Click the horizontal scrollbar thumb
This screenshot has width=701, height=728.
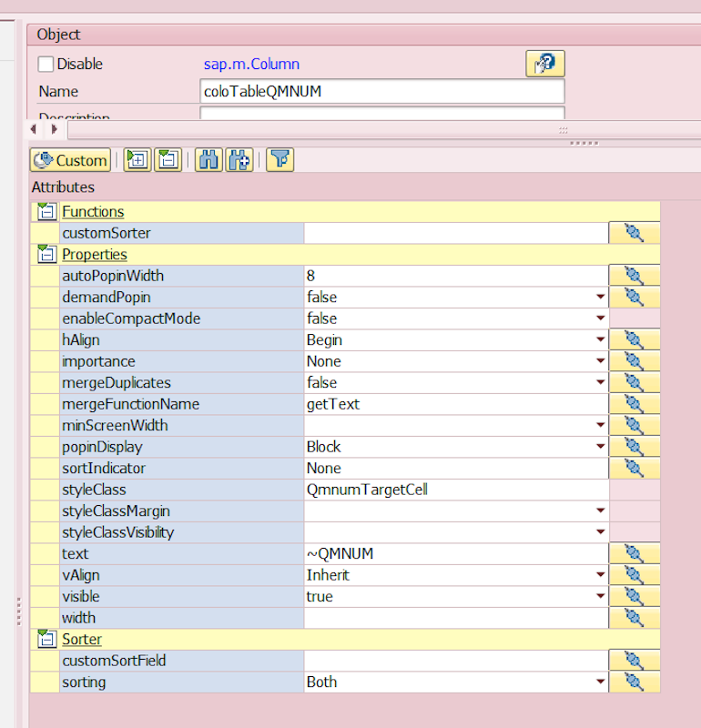tap(384, 130)
